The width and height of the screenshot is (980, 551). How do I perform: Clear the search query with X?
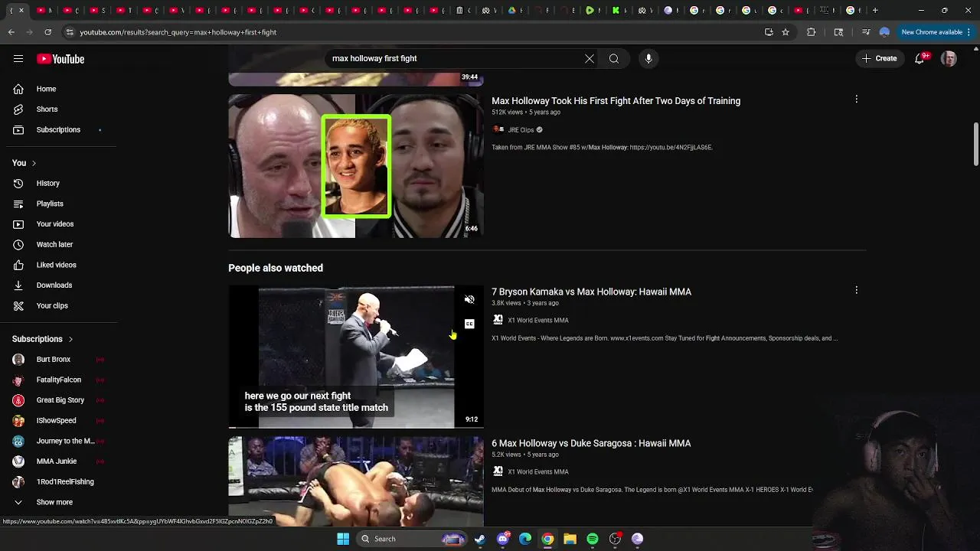point(590,59)
